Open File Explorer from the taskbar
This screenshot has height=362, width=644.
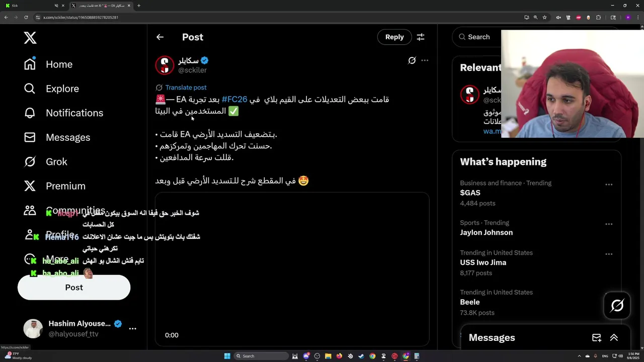point(328,356)
